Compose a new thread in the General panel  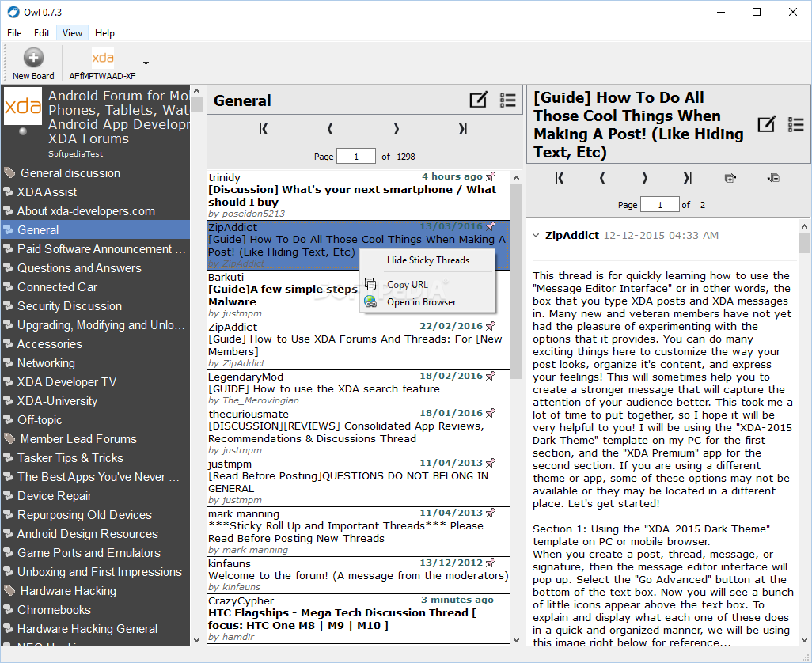pos(479,100)
